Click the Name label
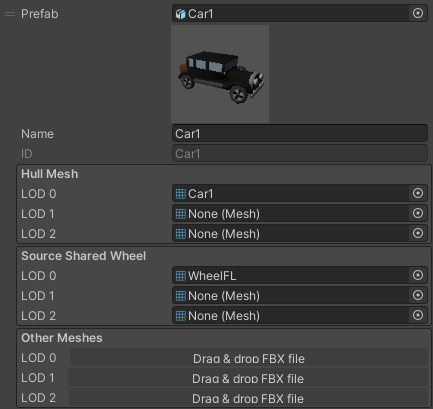Viewport: 433px width, 409px height. pyautogui.click(x=37, y=134)
